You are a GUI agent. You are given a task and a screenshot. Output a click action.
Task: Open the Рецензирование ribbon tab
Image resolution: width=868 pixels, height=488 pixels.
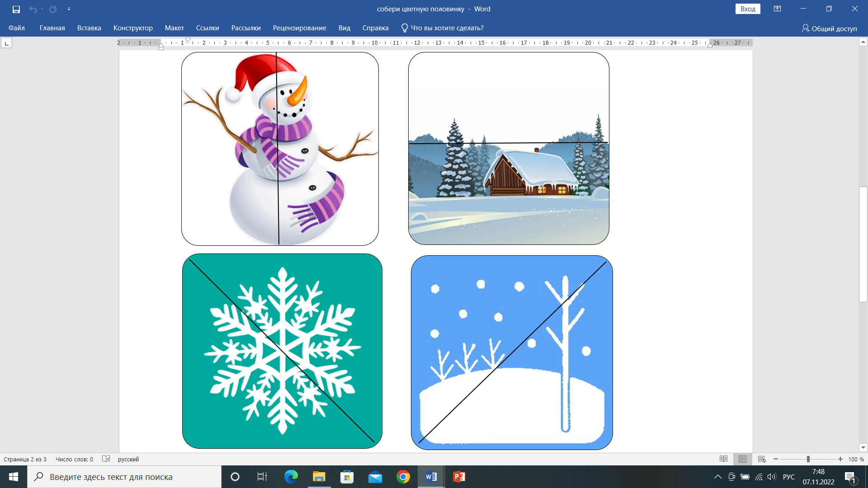point(299,28)
